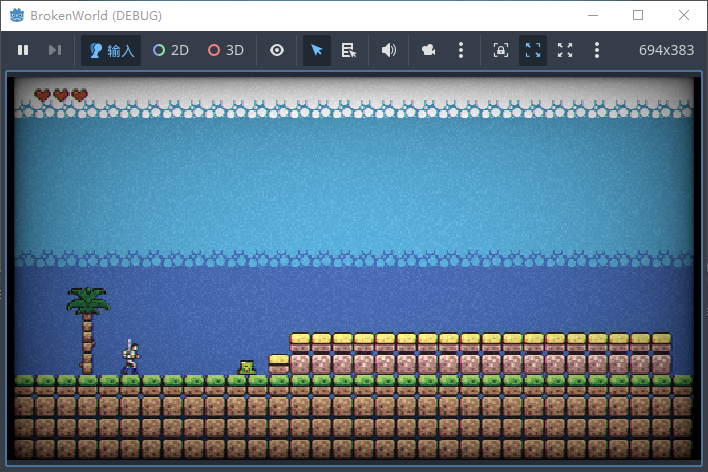Click the camera override icon
This screenshot has width=708, height=472.
(x=429, y=50)
